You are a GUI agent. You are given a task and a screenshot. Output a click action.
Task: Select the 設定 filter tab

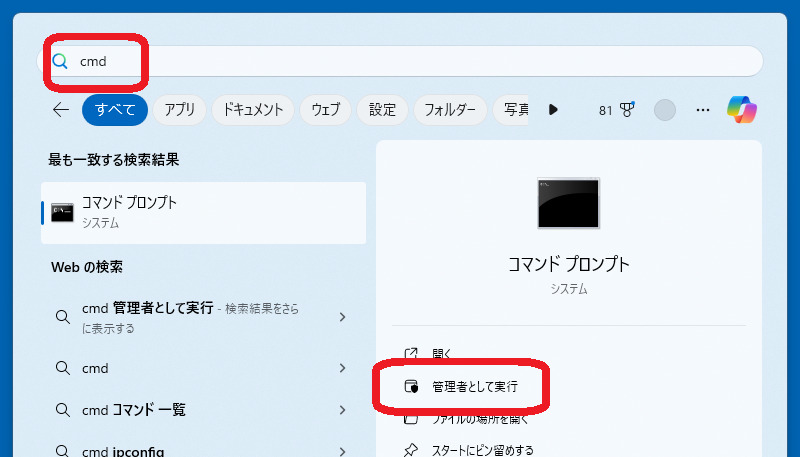[382, 110]
